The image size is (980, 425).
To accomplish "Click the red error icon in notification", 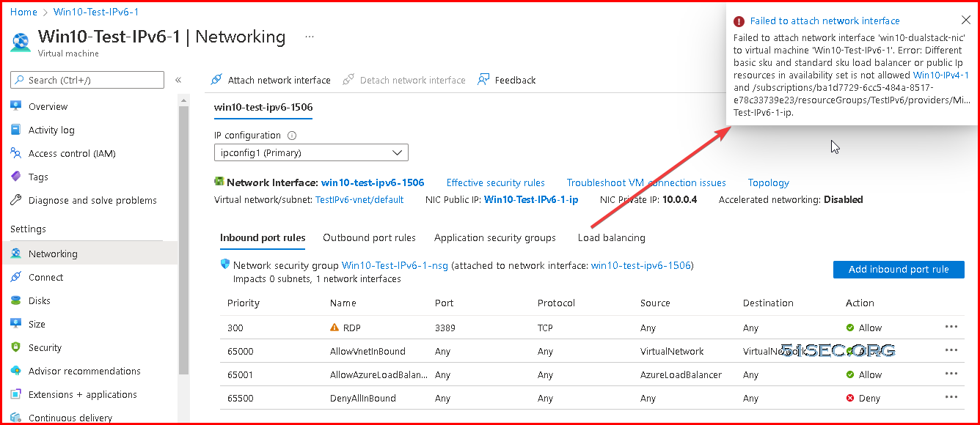I will [x=739, y=21].
